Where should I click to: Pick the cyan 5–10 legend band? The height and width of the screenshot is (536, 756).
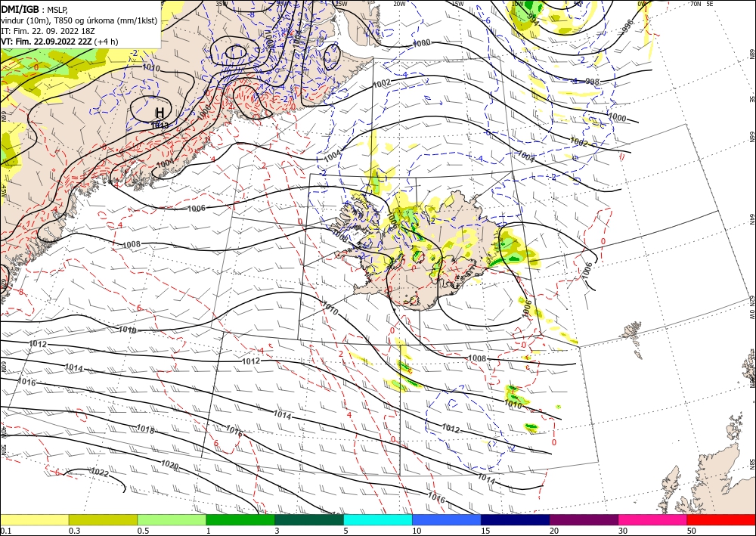coord(378,519)
